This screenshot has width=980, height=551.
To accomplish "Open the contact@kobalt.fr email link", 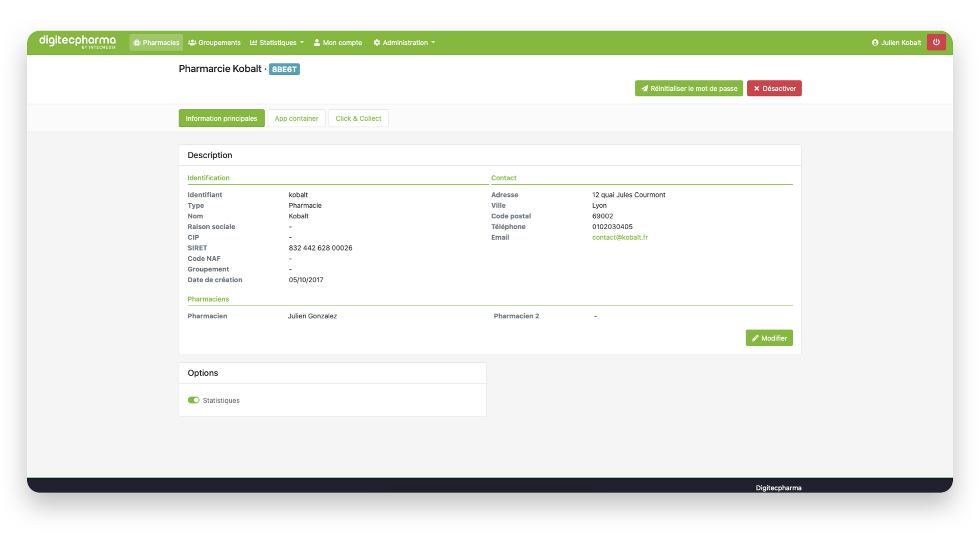I will pos(620,237).
